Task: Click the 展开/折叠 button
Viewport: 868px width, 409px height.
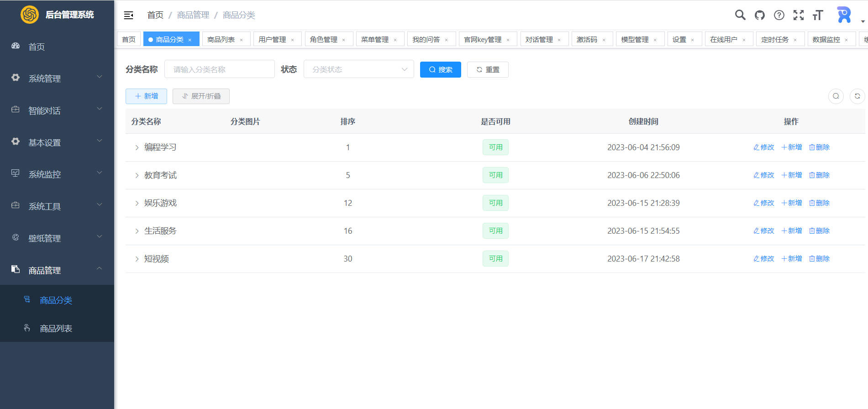Action: 201,96
